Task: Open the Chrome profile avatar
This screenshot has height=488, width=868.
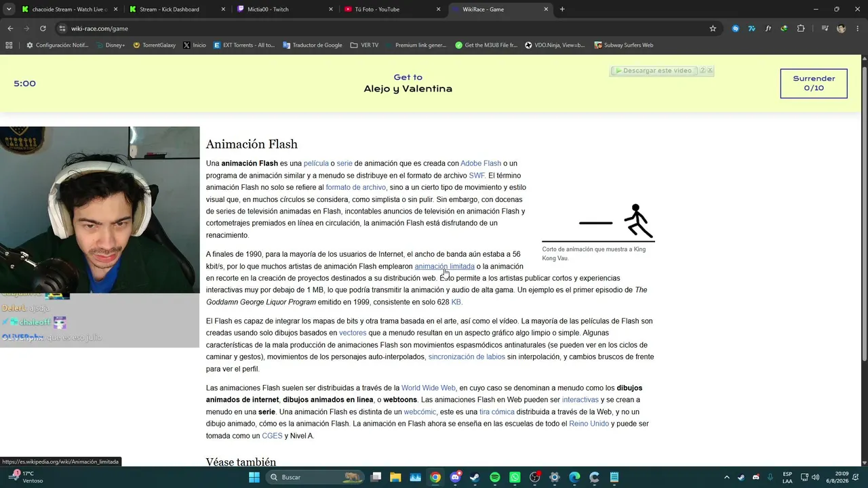Action: coord(842,28)
